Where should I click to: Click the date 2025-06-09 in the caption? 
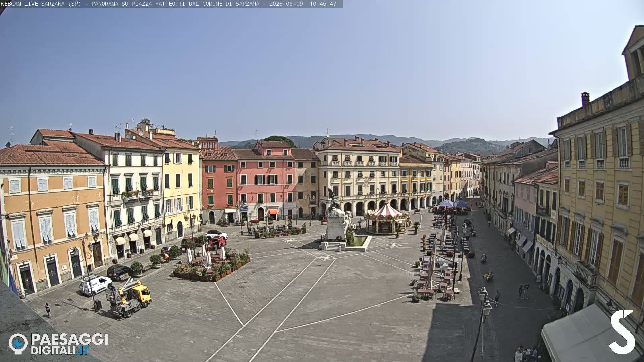point(286,4)
